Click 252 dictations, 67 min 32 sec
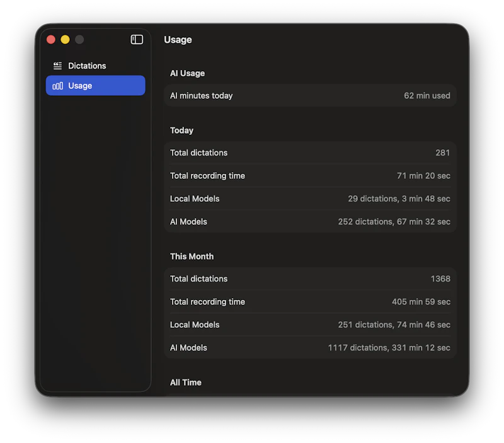504x443 pixels. coord(394,222)
